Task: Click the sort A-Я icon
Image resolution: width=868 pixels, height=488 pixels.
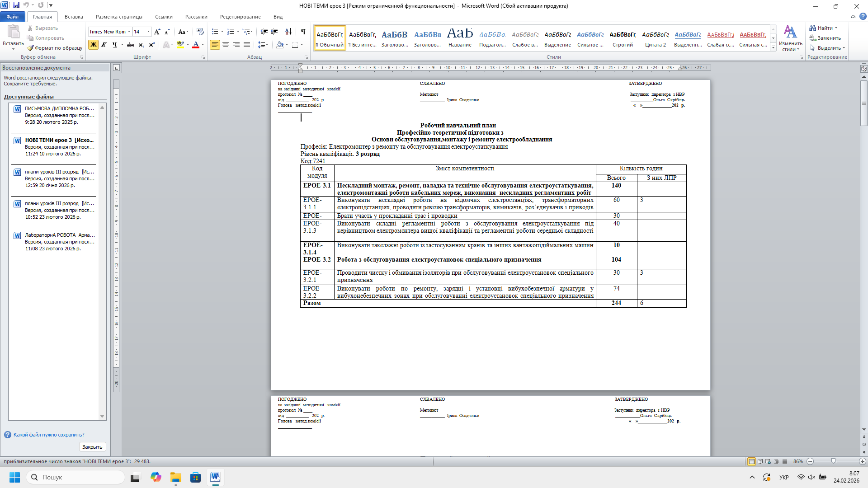Action: pos(288,32)
